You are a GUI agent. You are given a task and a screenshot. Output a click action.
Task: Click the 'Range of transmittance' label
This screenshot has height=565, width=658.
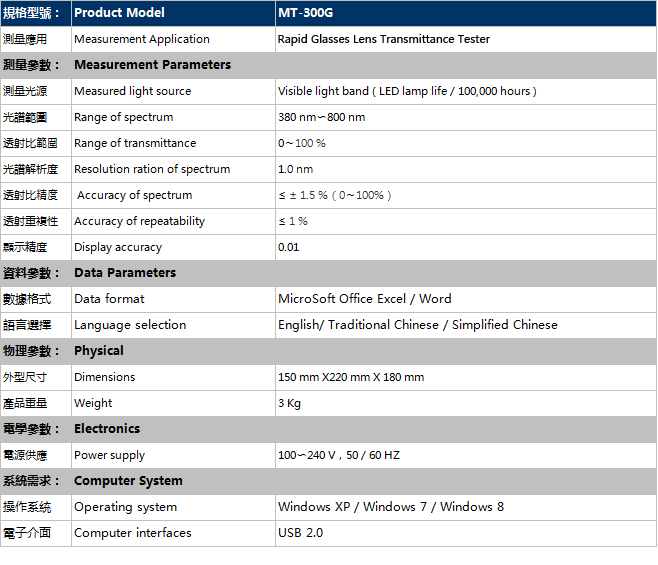click(135, 143)
